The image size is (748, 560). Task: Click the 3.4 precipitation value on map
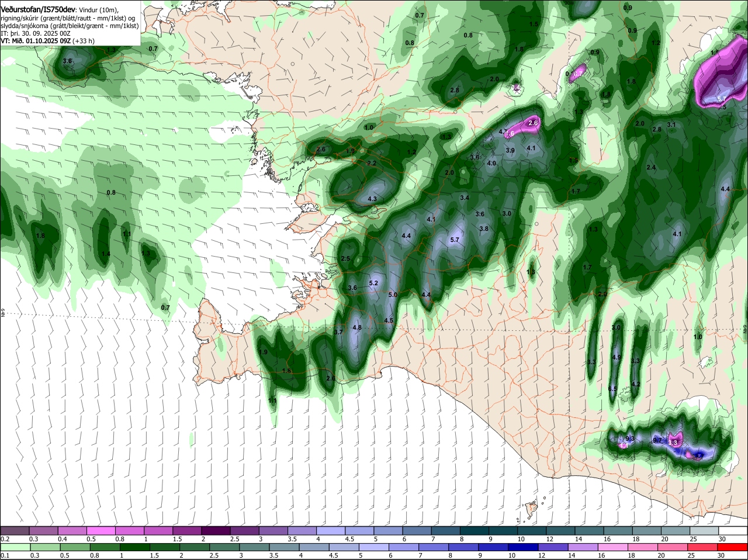pyautogui.click(x=465, y=198)
